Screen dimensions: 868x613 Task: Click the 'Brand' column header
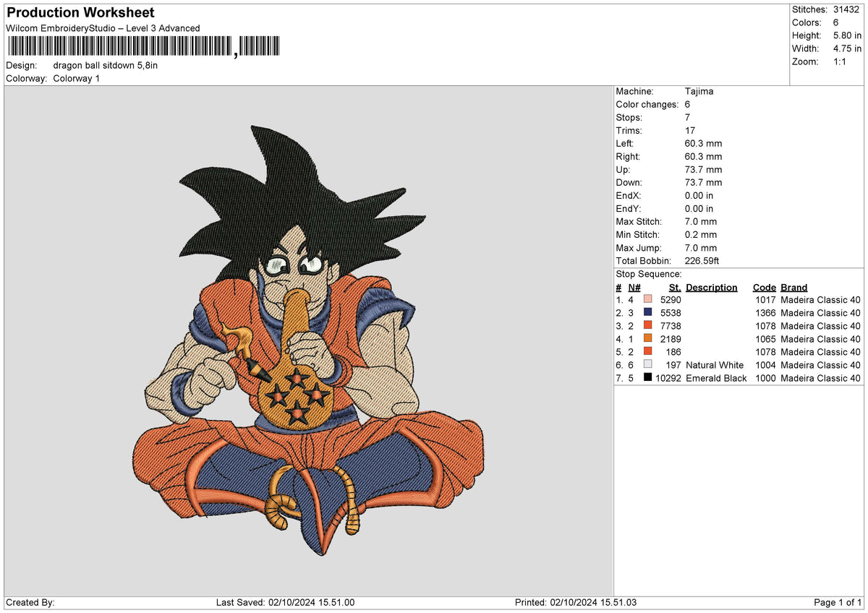pyautogui.click(x=793, y=287)
